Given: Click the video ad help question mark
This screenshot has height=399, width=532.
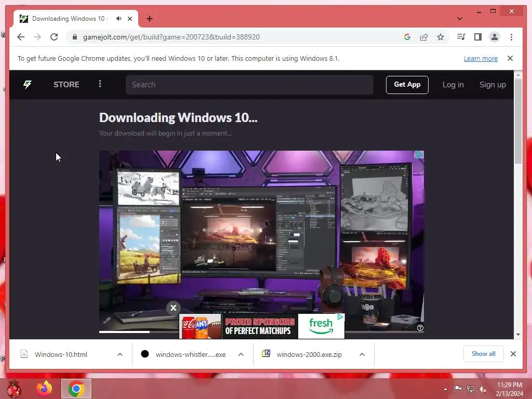Looking at the screenshot, I should pyautogui.click(x=420, y=328).
